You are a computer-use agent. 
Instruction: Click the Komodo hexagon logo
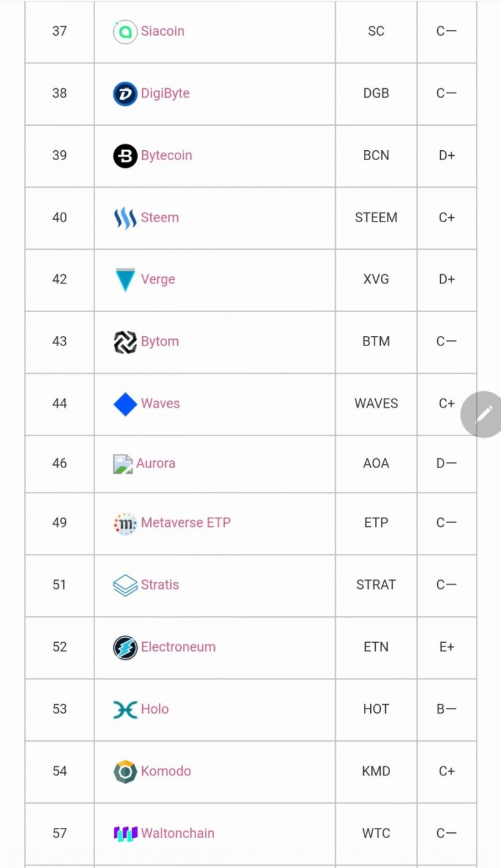coord(125,771)
